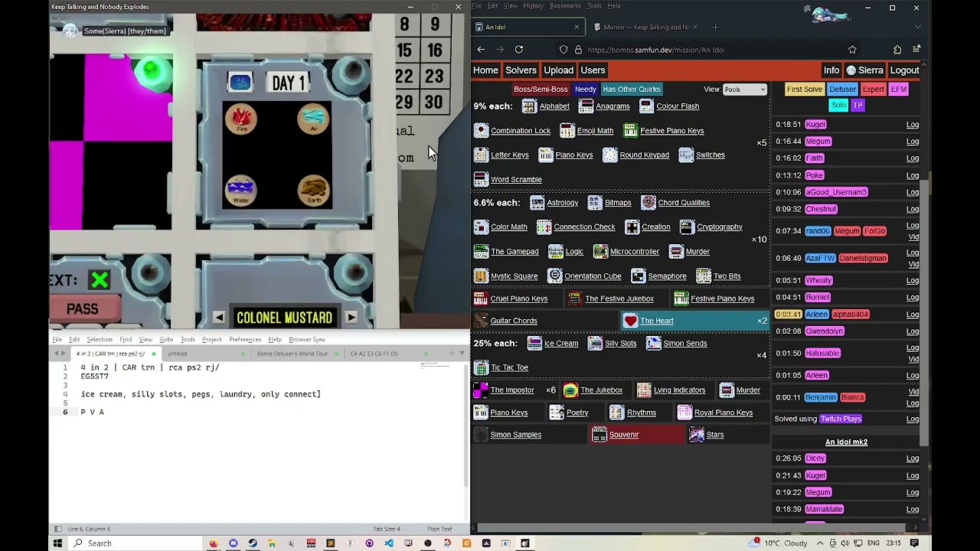
Task: Open the View dropdown set to Pools
Action: click(x=745, y=90)
